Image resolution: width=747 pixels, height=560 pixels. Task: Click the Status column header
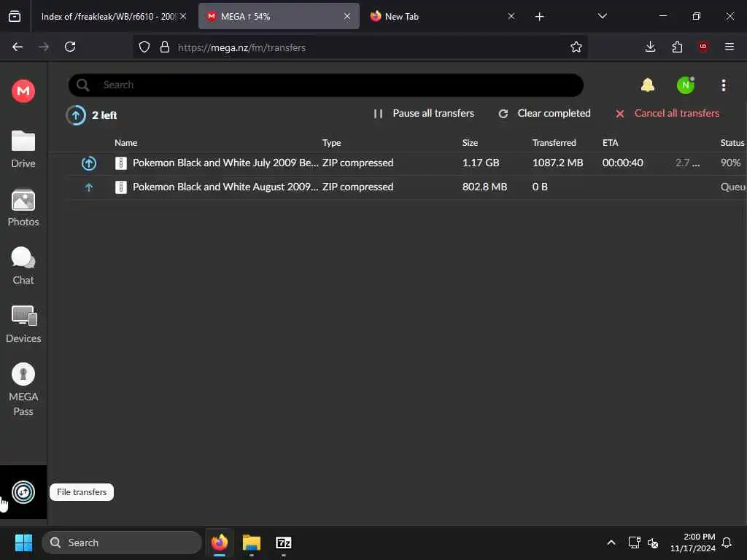click(x=732, y=143)
